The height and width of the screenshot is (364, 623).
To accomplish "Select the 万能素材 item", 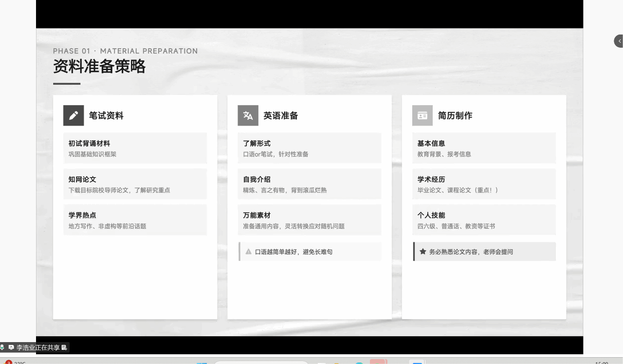I will [309, 220].
